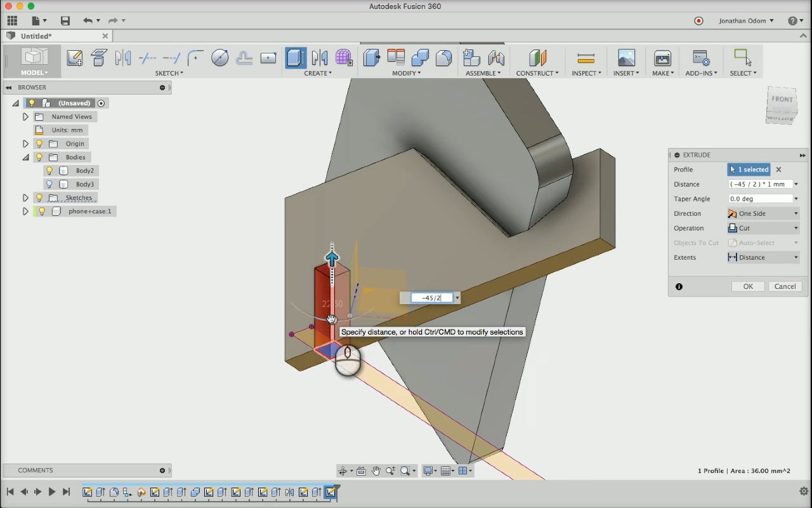Click the Measure ruler icon under Inspect
This screenshot has width=812, height=508.
point(586,58)
